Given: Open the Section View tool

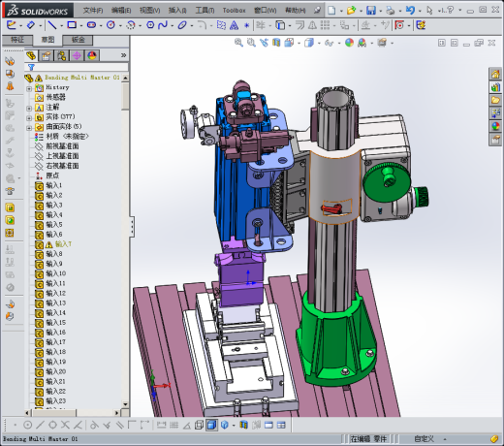Looking at the screenshot, I should click(x=276, y=43).
